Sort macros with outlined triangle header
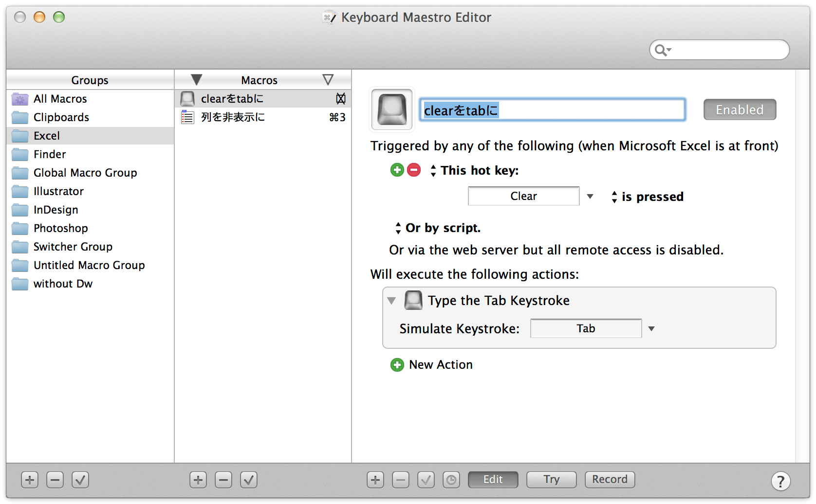Screen dimensions: 816x504 328,80
